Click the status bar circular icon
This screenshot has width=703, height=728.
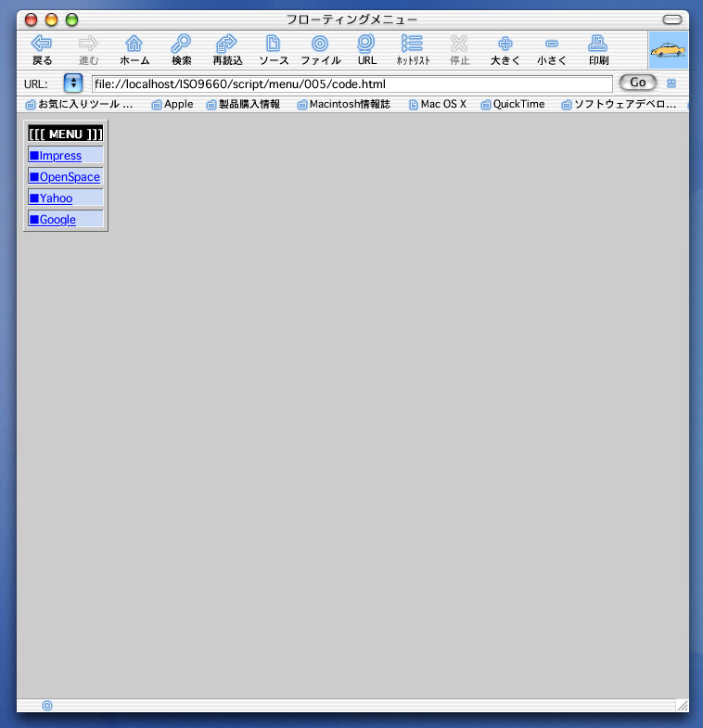tap(47, 706)
